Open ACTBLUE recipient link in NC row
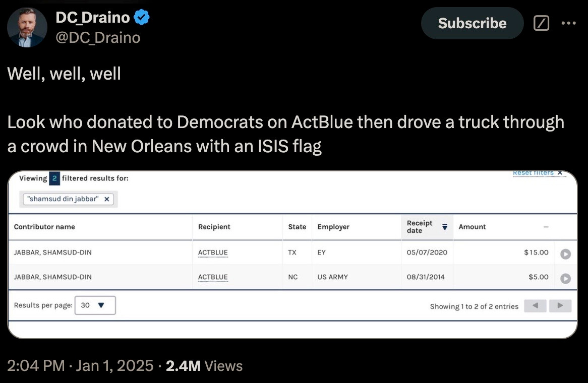Image resolution: width=588 pixels, height=383 pixels. pyautogui.click(x=213, y=277)
